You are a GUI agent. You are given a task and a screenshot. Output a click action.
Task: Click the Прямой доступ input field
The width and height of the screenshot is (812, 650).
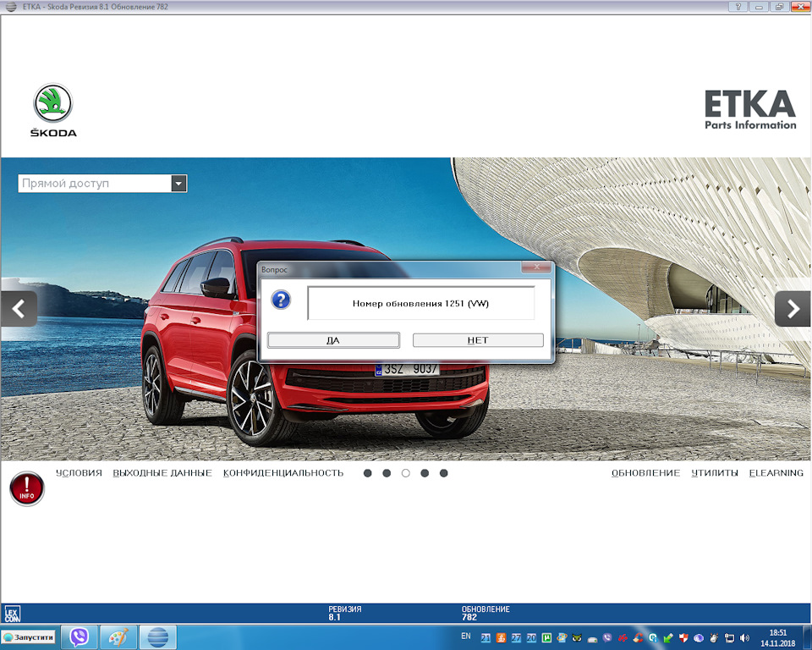tap(95, 184)
